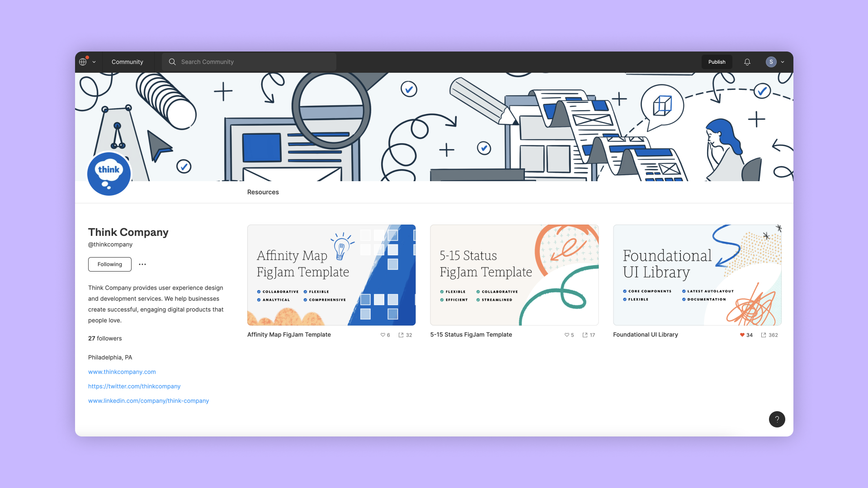Click the Resources tab on profile page
Image resolution: width=868 pixels, height=488 pixels.
coord(263,192)
